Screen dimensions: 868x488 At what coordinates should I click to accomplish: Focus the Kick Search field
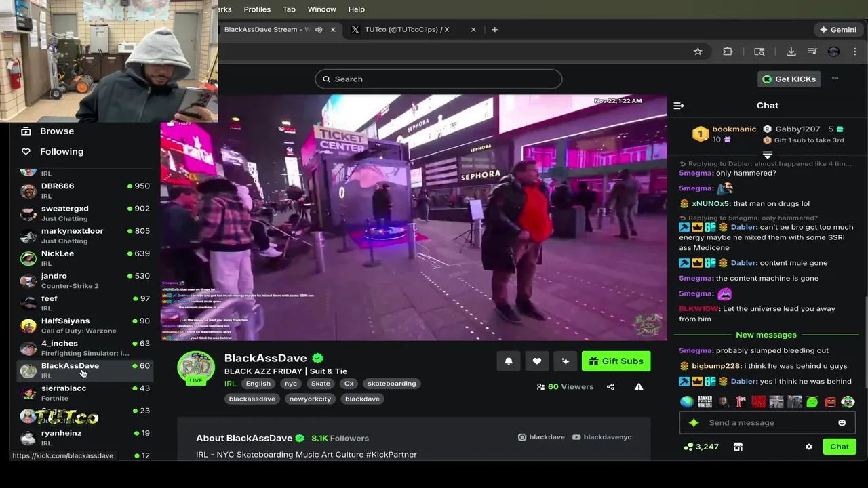point(438,79)
